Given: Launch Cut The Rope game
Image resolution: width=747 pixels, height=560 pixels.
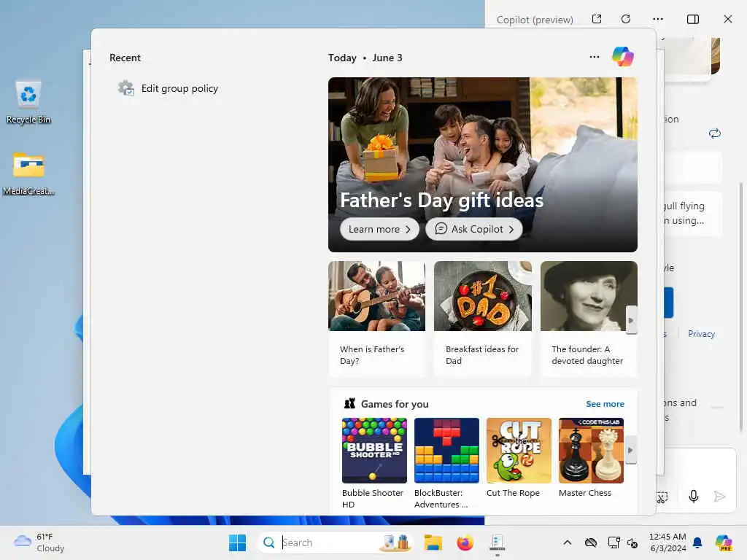Looking at the screenshot, I should coord(519,458).
